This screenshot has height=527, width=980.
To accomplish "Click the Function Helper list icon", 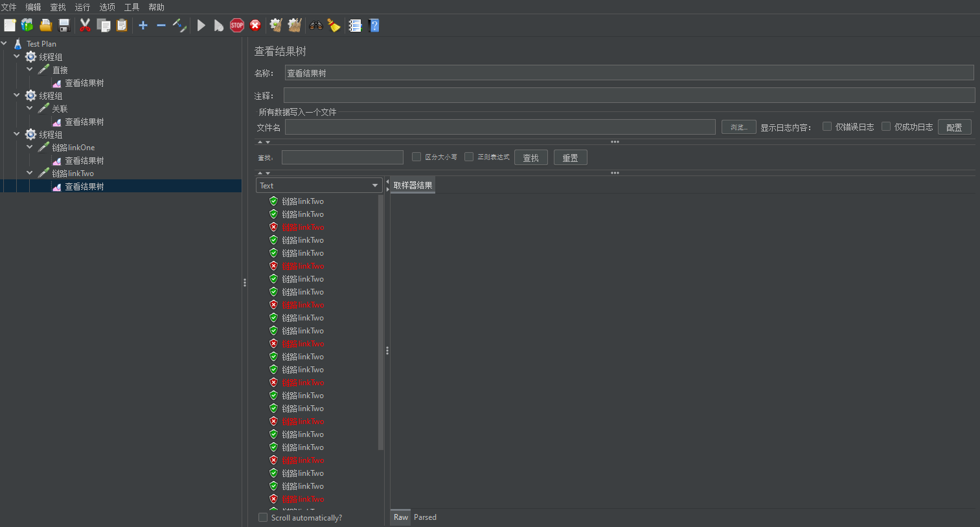I will (355, 25).
